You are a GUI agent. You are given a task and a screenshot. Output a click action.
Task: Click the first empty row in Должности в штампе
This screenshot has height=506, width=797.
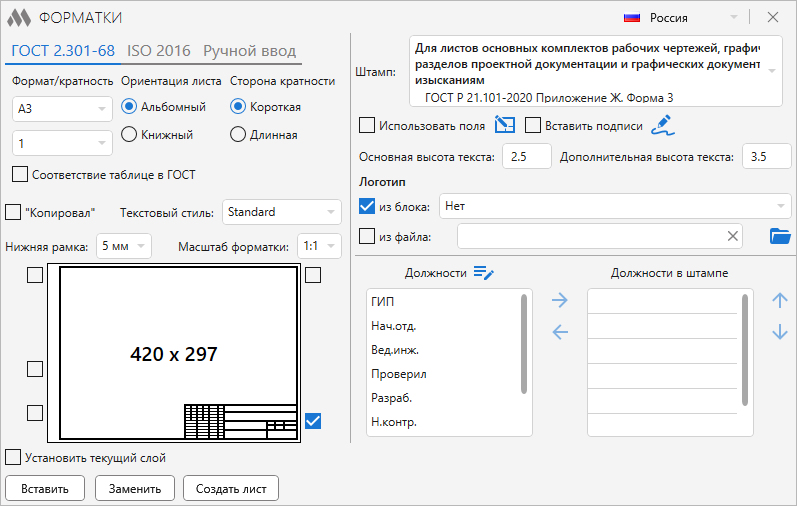click(x=662, y=302)
